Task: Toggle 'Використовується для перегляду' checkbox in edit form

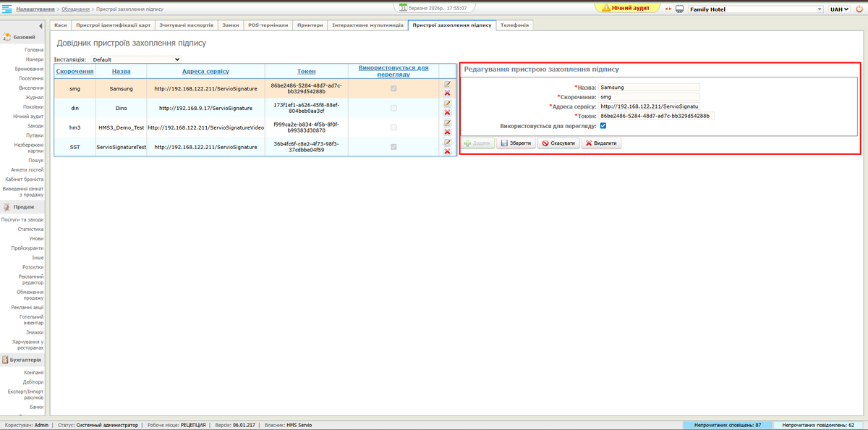Action: 603,125
